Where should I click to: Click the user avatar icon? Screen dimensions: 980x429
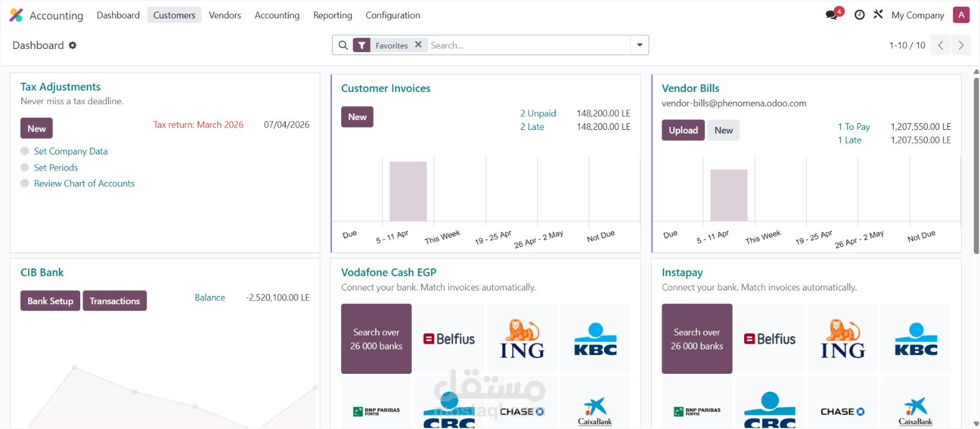tap(961, 15)
